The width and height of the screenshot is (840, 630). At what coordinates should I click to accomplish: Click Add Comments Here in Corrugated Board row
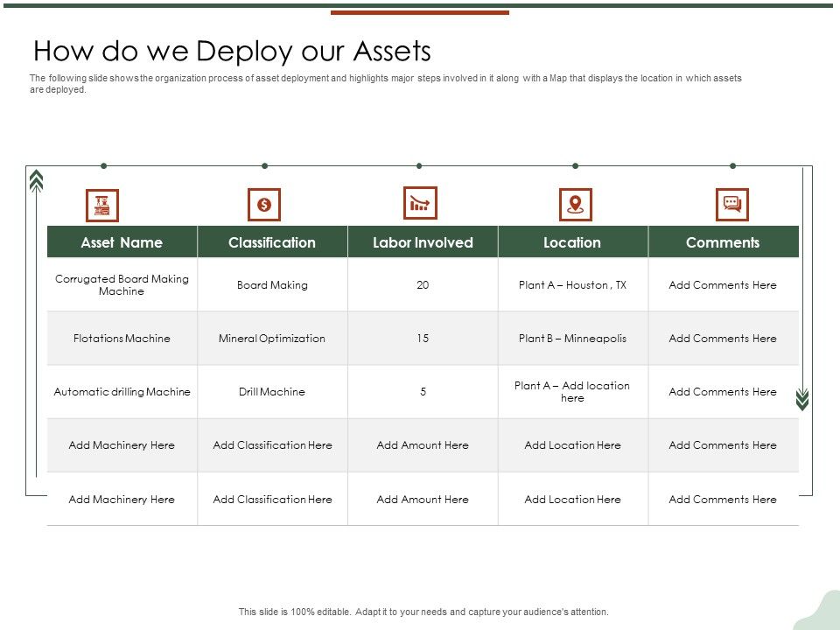[x=723, y=285]
